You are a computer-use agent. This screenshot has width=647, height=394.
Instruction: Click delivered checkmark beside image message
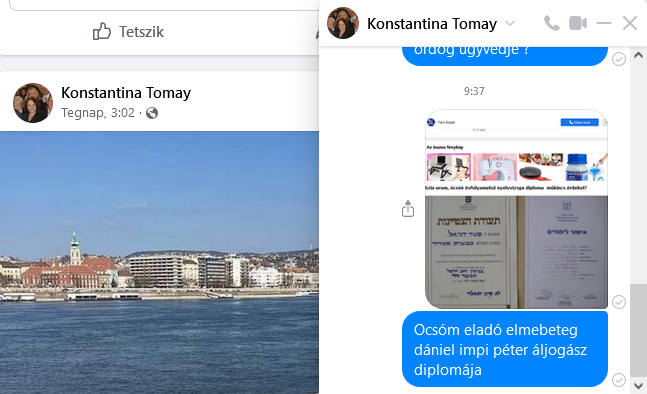coord(619,302)
